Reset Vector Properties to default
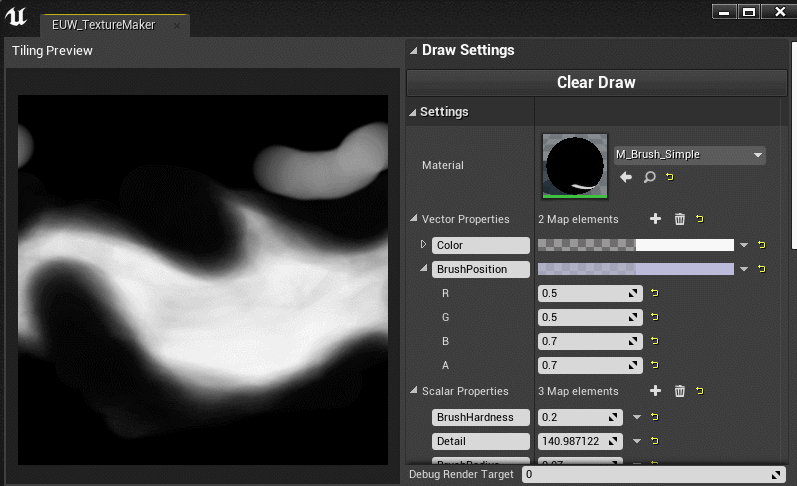Image resolution: width=797 pixels, height=486 pixels. 700,219
